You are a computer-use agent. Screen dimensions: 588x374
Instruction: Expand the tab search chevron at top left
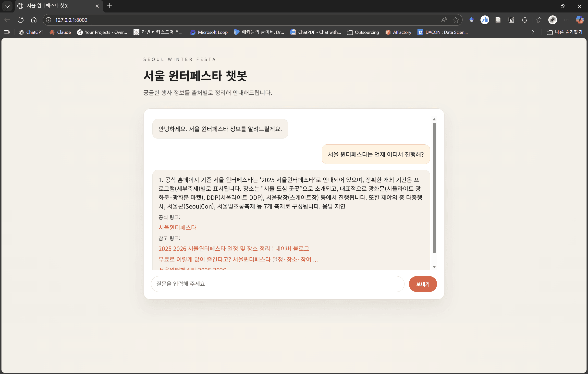click(x=7, y=6)
